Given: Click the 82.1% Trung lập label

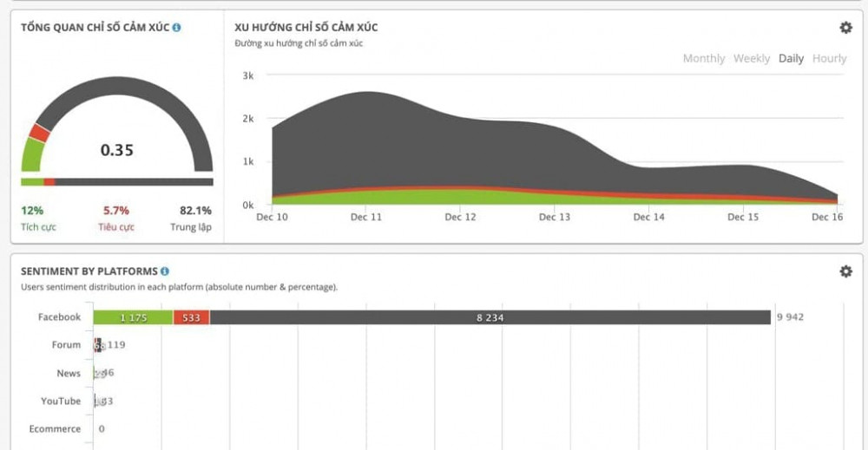Looking at the screenshot, I should point(195,211).
